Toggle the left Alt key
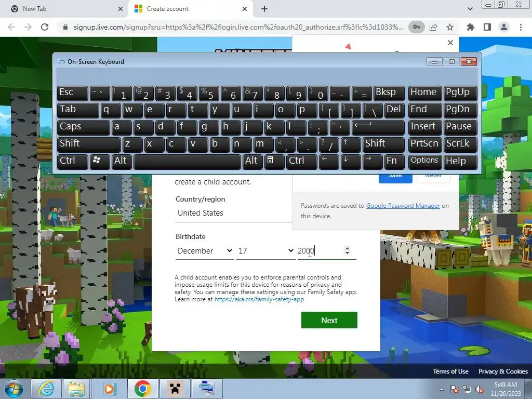532x399 pixels. click(x=122, y=161)
